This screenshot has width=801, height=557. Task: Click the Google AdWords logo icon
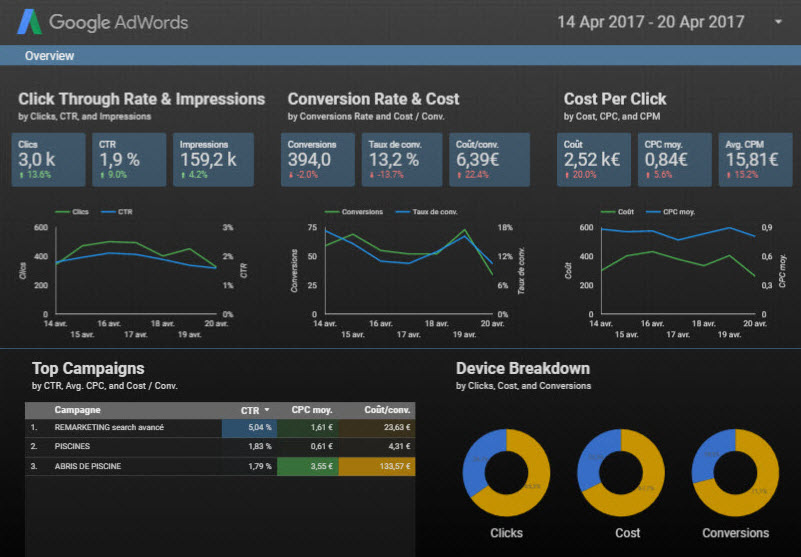coord(29,22)
